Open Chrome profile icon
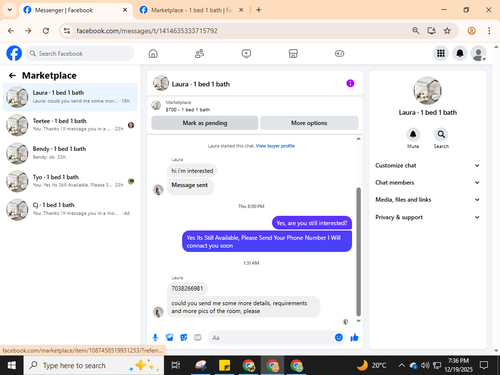This screenshot has width=500, height=375. (471, 31)
